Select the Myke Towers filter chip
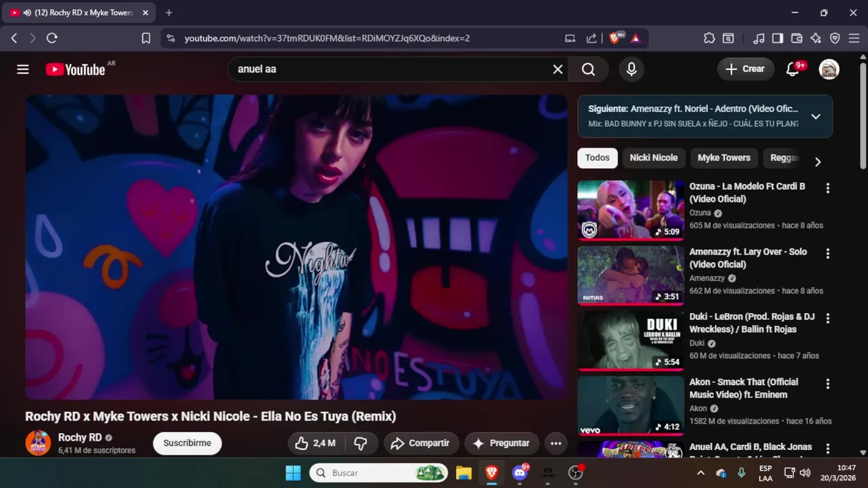Image resolution: width=868 pixels, height=488 pixels. pos(724,158)
